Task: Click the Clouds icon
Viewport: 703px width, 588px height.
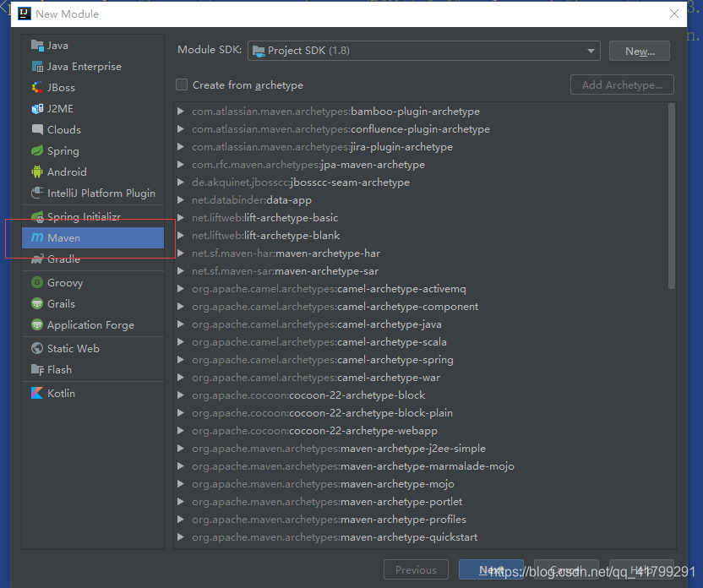Action: [x=37, y=129]
